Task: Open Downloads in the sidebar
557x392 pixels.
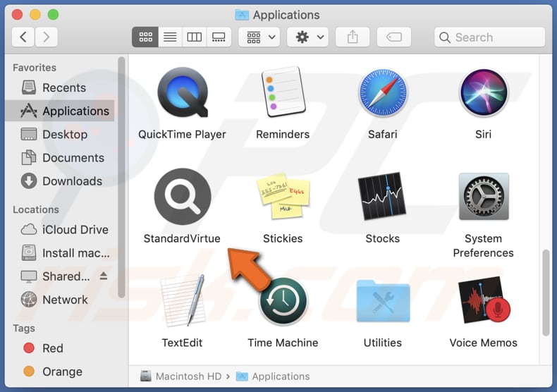Action: click(x=61, y=181)
